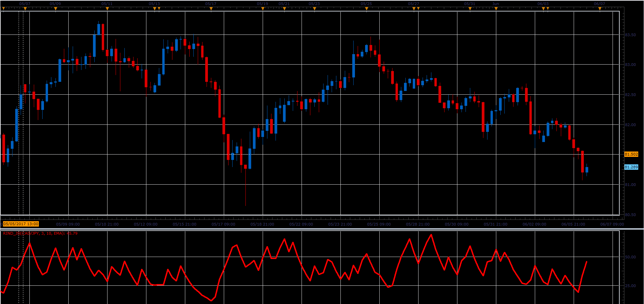Click the 05/15 21:00 time axis label

coord(185,224)
